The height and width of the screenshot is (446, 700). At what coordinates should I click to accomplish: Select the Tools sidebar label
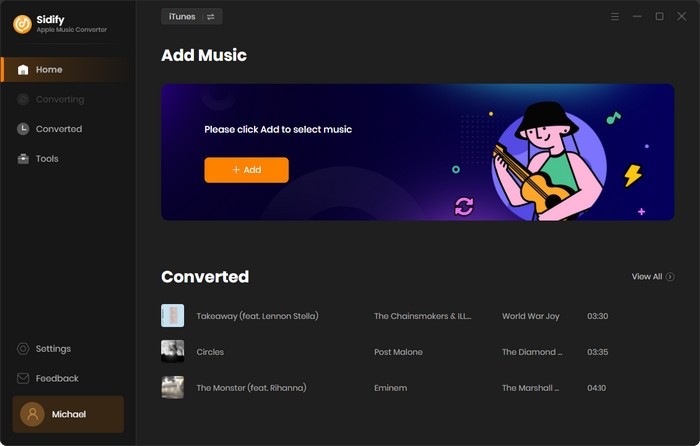[x=47, y=159]
